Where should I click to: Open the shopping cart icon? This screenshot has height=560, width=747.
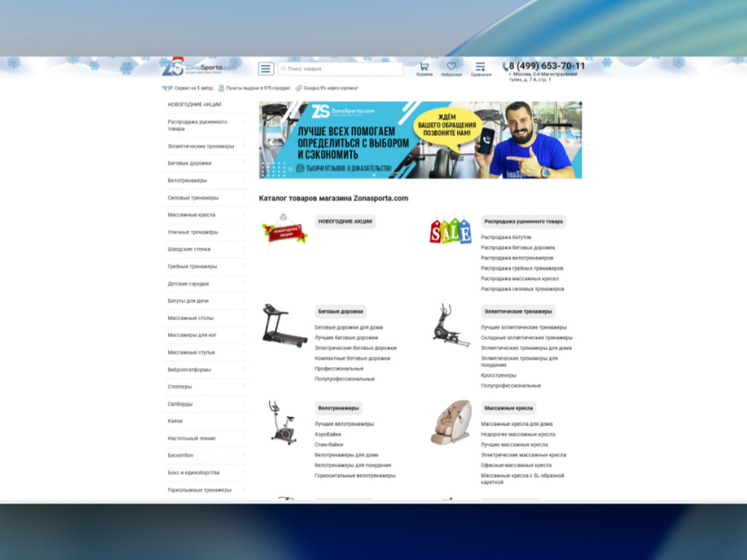tap(424, 66)
